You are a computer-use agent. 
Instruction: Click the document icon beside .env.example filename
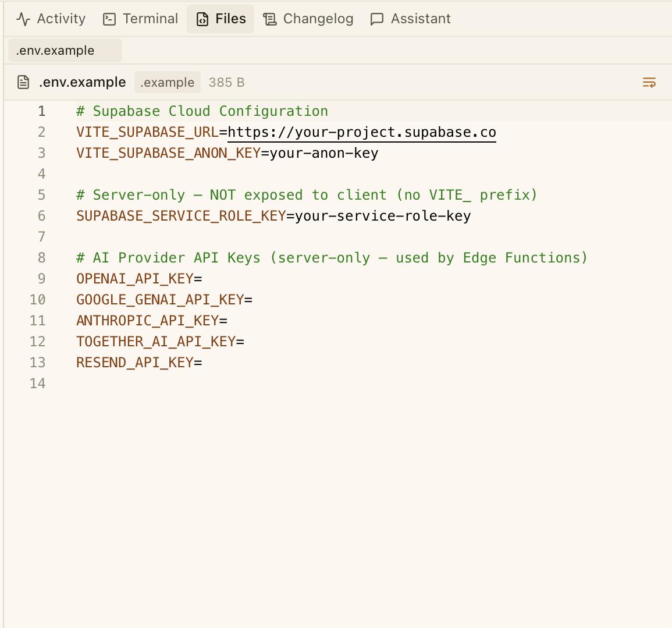pyautogui.click(x=23, y=82)
